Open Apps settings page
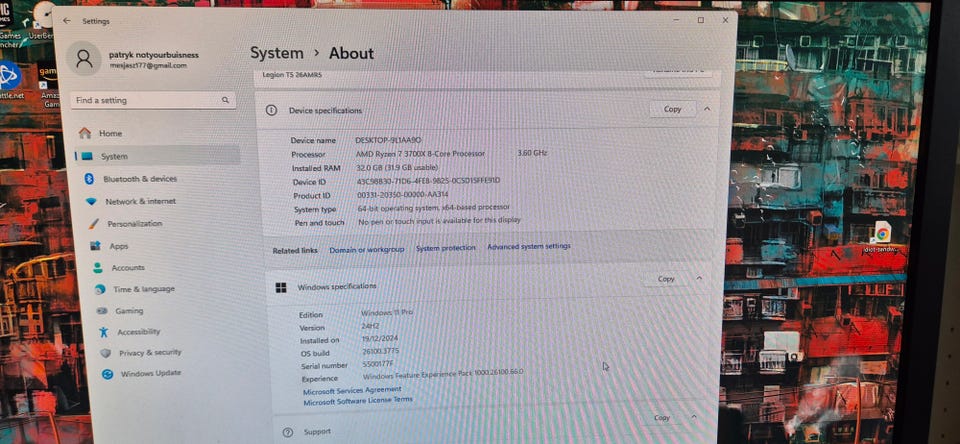Image resolution: width=960 pixels, height=444 pixels. pos(119,246)
